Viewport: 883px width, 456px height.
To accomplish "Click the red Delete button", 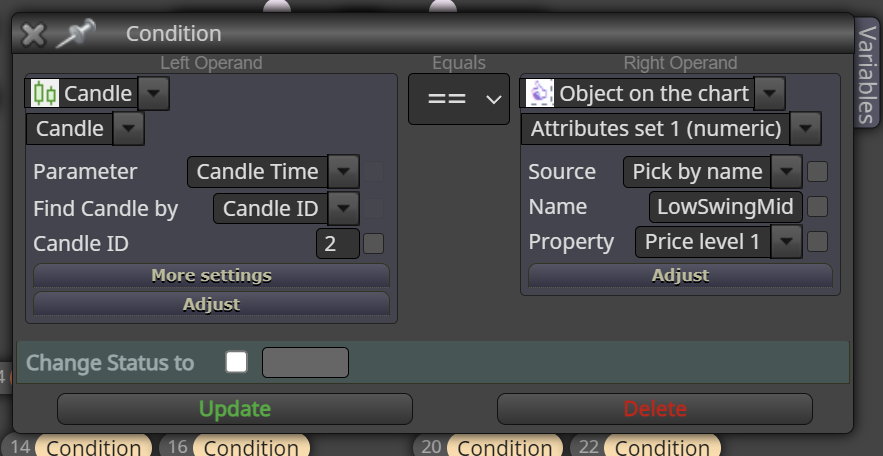I will click(x=655, y=409).
